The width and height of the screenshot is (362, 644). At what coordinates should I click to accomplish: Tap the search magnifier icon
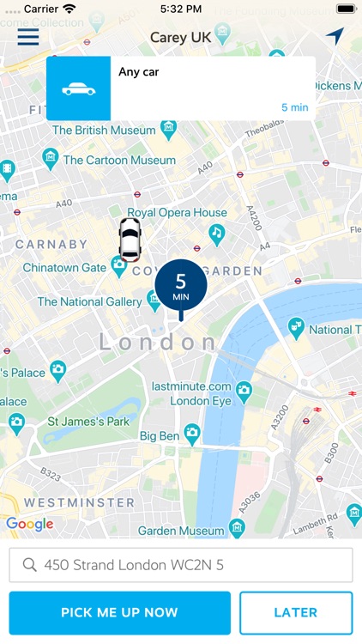point(29,565)
